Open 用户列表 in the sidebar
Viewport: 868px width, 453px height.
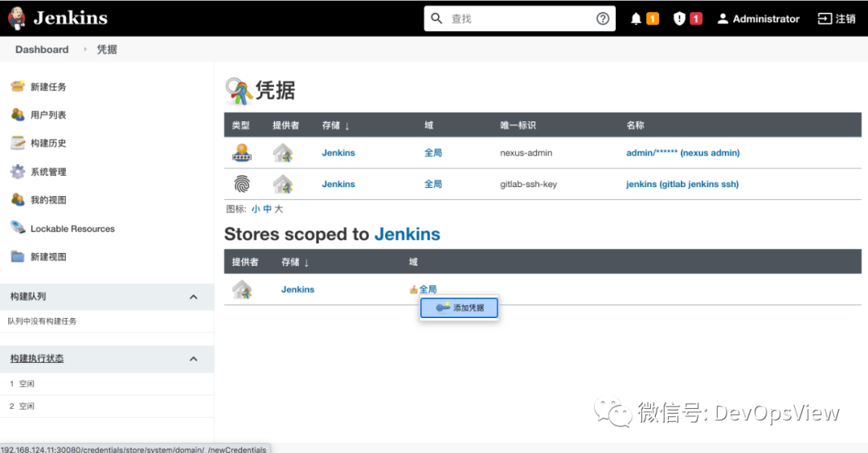pyautogui.click(x=48, y=115)
